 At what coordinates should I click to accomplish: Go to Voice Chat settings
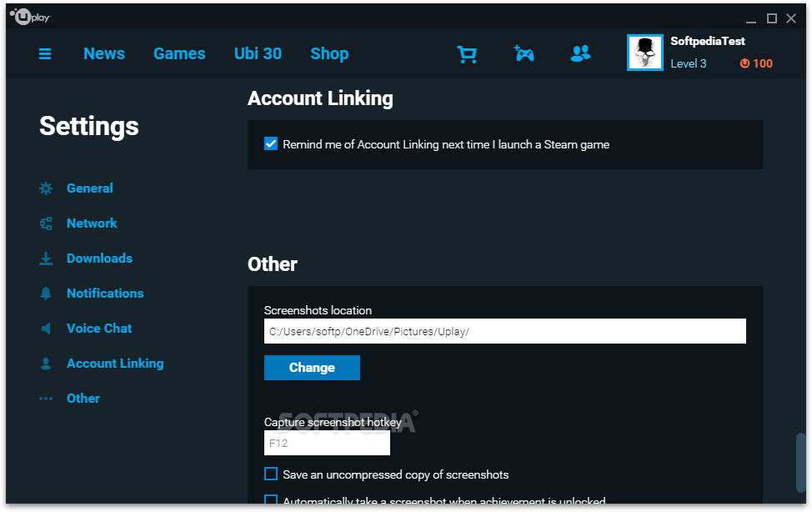tap(99, 328)
